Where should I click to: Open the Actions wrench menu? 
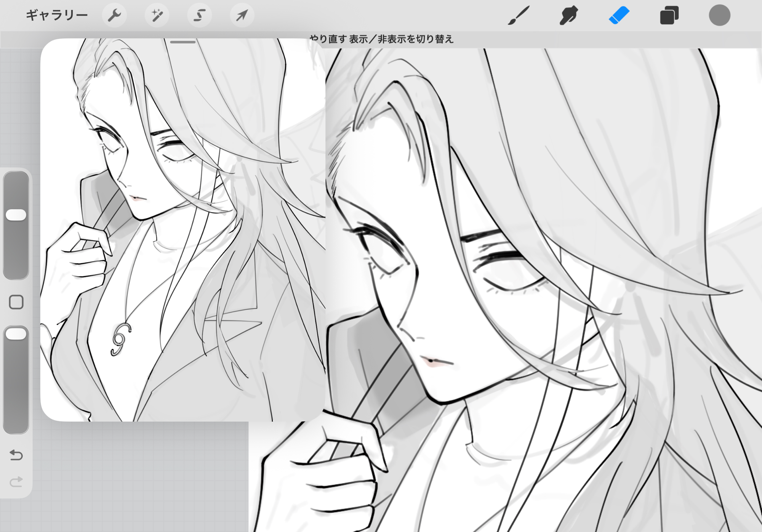pos(114,16)
